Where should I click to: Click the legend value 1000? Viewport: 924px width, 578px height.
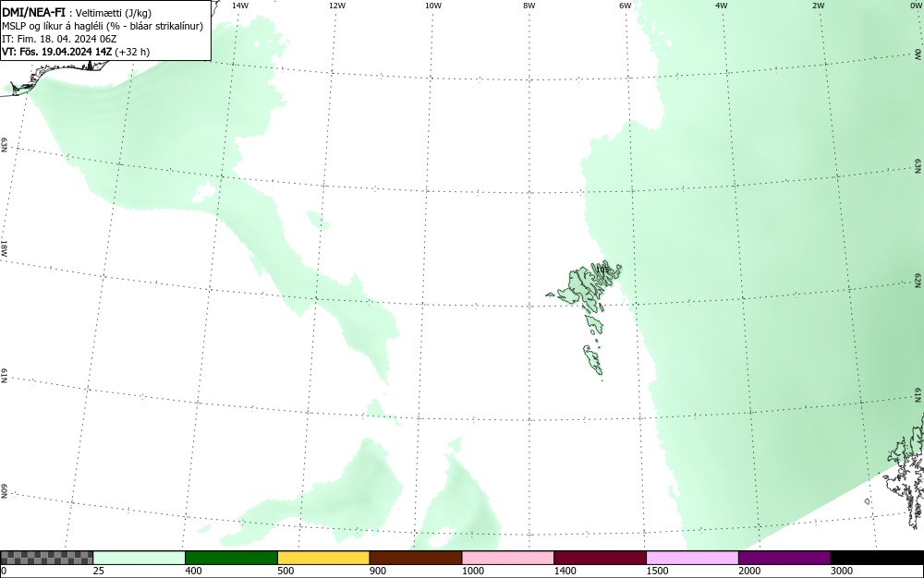[x=472, y=571]
